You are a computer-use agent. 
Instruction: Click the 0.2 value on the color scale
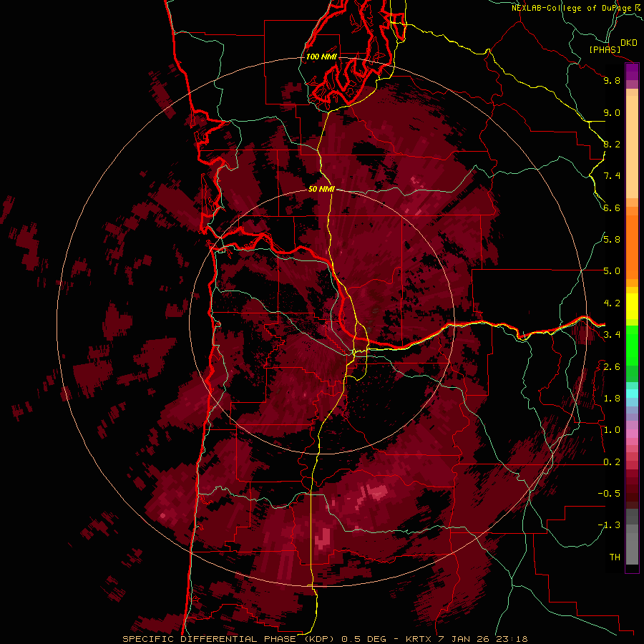point(612,462)
